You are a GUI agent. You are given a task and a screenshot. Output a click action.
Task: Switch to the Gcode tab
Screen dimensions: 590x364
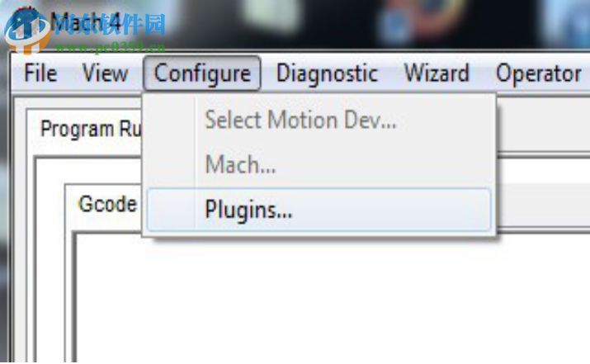[x=107, y=205]
